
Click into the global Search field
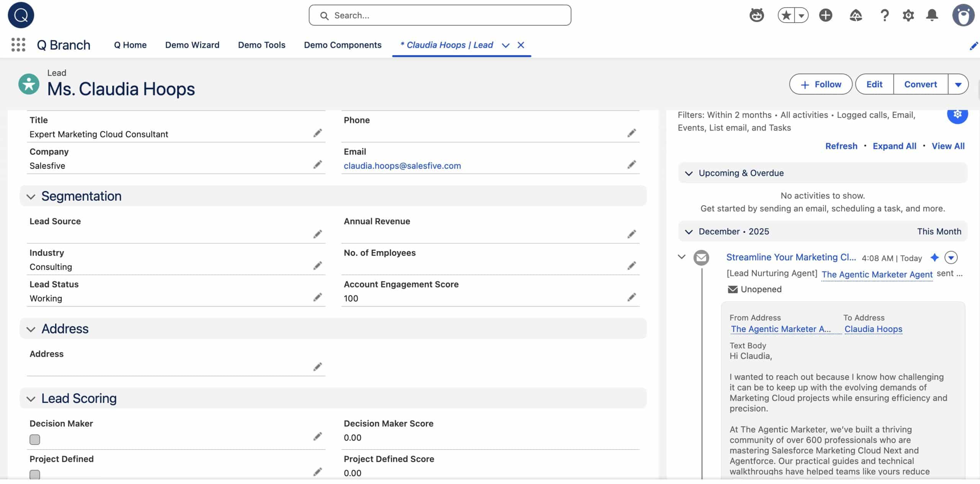pos(440,15)
